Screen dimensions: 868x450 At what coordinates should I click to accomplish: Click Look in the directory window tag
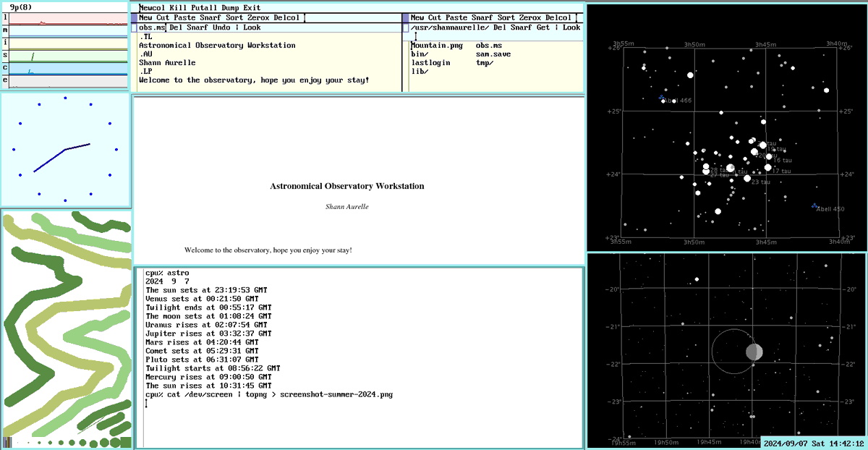click(x=571, y=27)
